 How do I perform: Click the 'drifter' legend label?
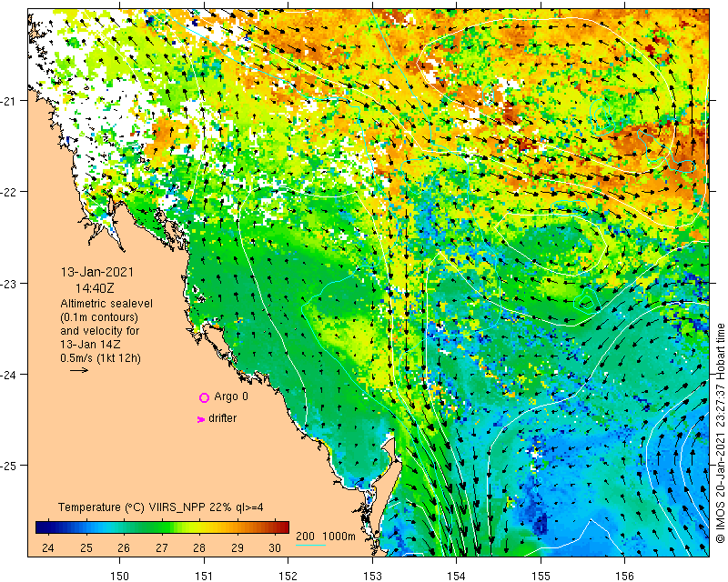click(x=222, y=418)
